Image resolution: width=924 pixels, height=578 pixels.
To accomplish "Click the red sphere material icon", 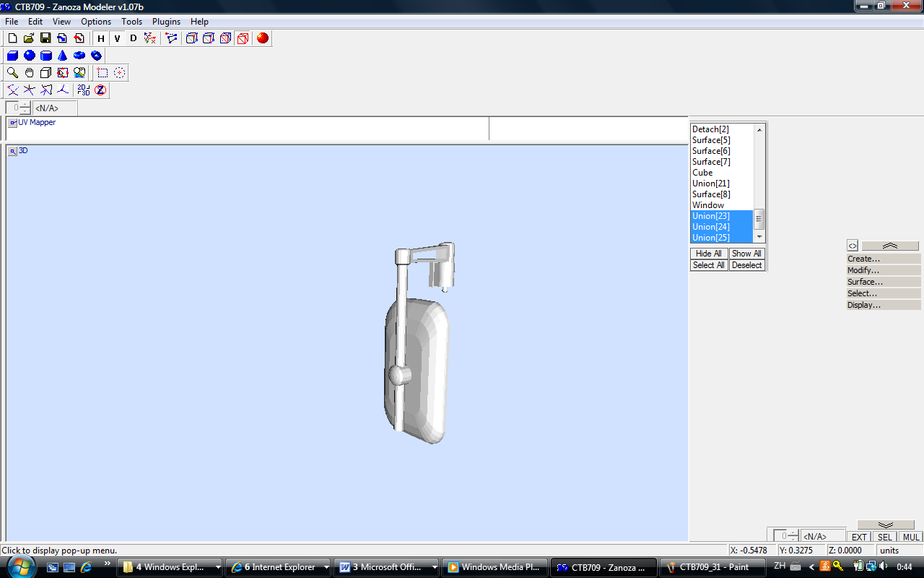I will (263, 38).
